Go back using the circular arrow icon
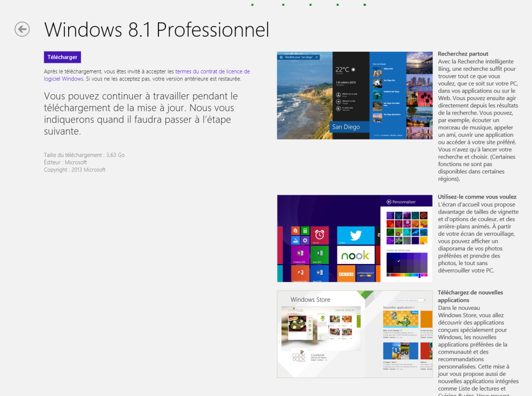 pos(22,29)
